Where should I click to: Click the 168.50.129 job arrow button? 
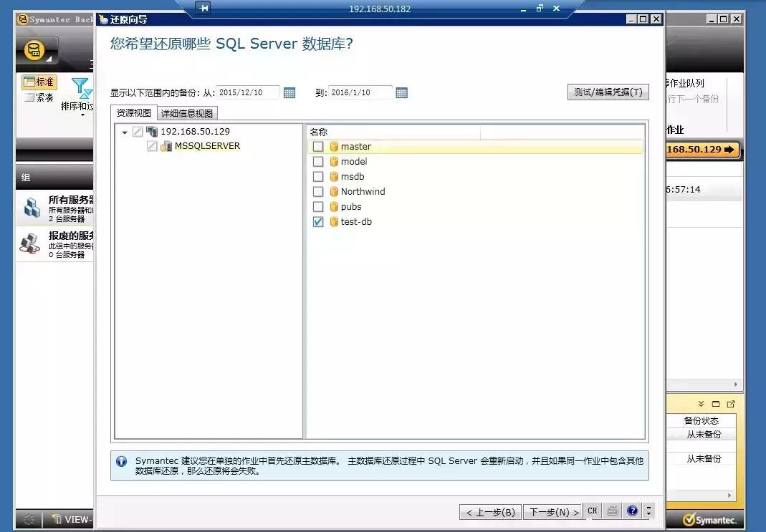pyautogui.click(x=702, y=150)
